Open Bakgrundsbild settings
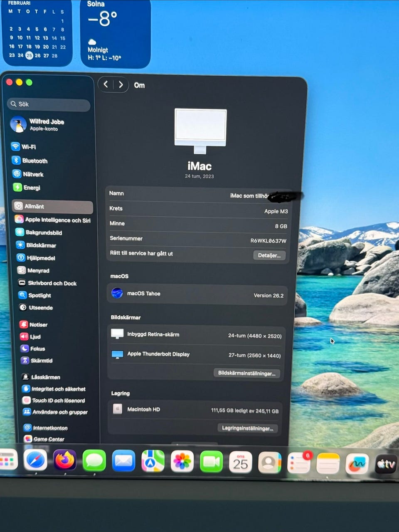The width and height of the screenshot is (399, 532). tap(39, 232)
